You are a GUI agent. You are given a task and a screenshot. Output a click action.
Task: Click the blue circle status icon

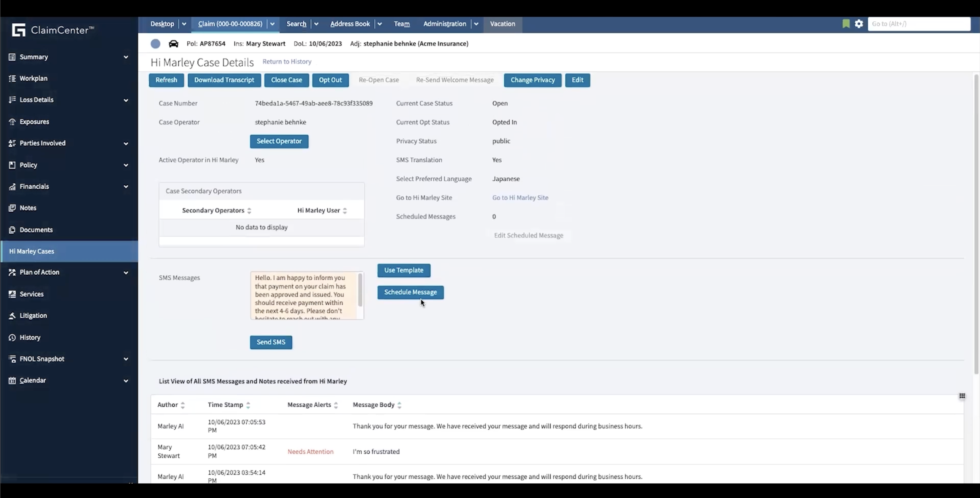pos(155,44)
